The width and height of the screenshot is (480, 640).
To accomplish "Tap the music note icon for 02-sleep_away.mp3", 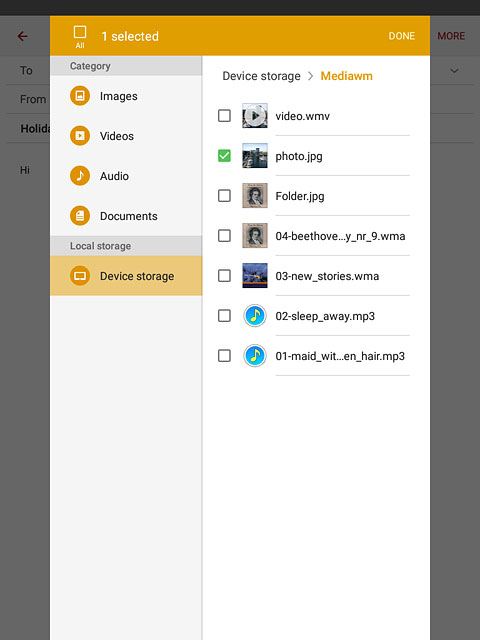I will point(255,316).
